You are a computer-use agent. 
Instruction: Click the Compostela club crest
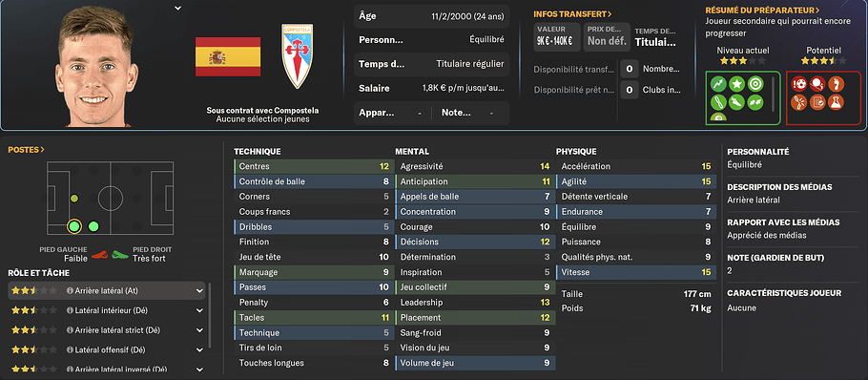coord(299,56)
